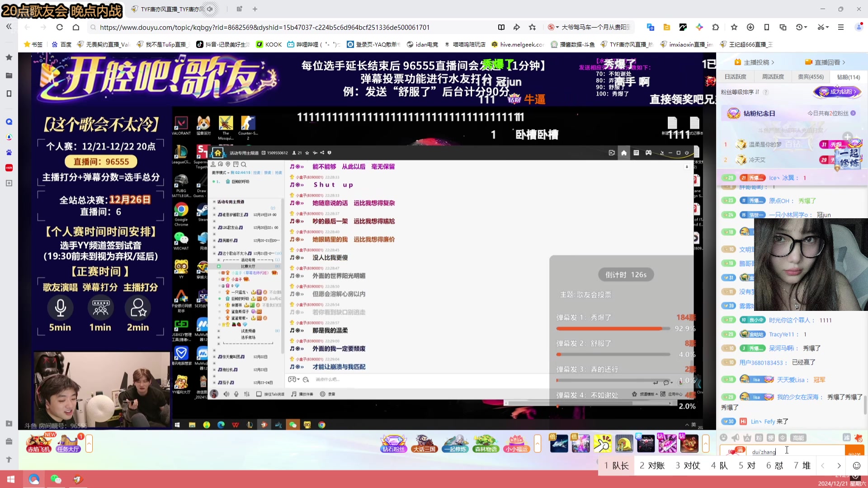Focus the chat message input field
The image size is (868, 488).
click(796, 451)
